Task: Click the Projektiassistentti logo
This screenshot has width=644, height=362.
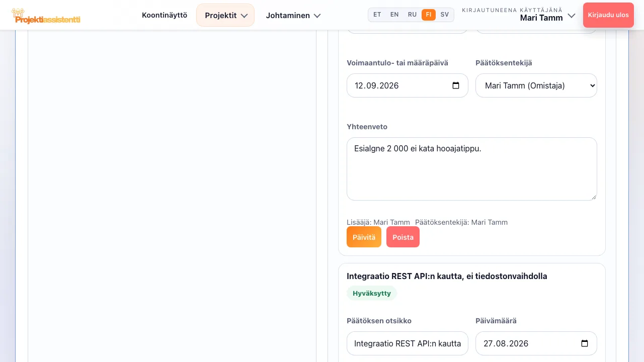Action: point(46,16)
